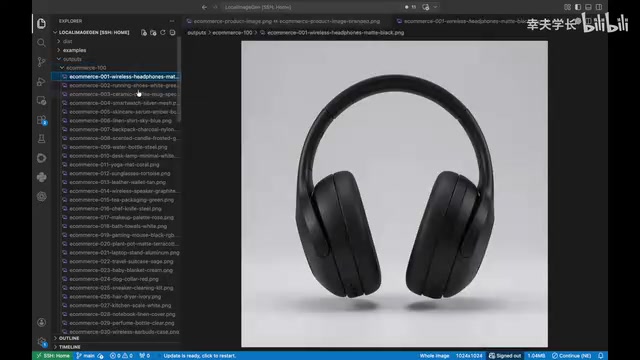The height and width of the screenshot is (360, 640).
Task: Open the Remote Explorer icon
Action: 41,100
